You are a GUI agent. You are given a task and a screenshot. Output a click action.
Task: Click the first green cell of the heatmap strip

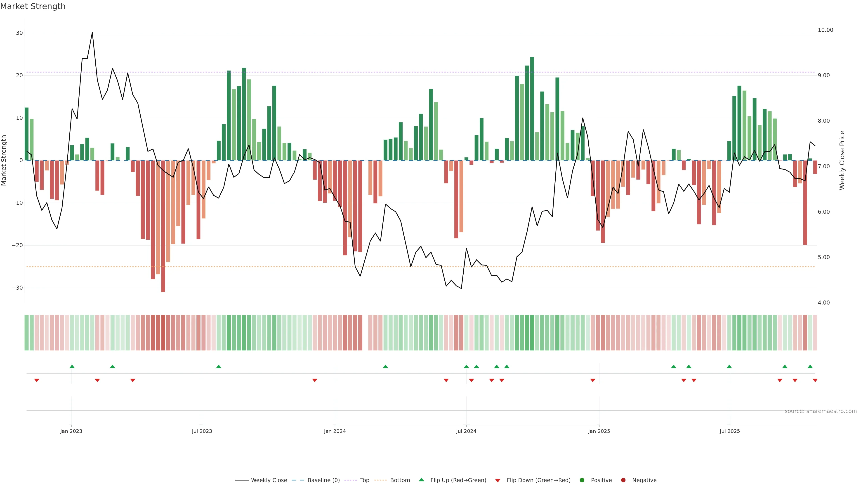27,333
